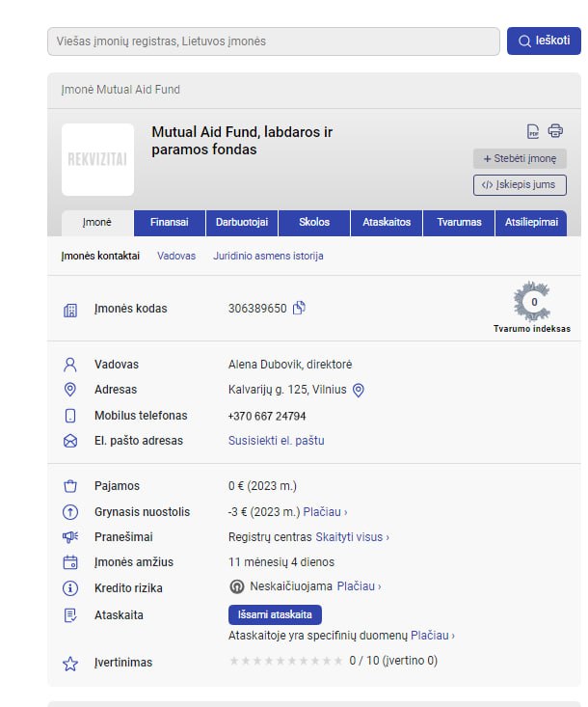Go to the Skolos tab

pyautogui.click(x=314, y=223)
